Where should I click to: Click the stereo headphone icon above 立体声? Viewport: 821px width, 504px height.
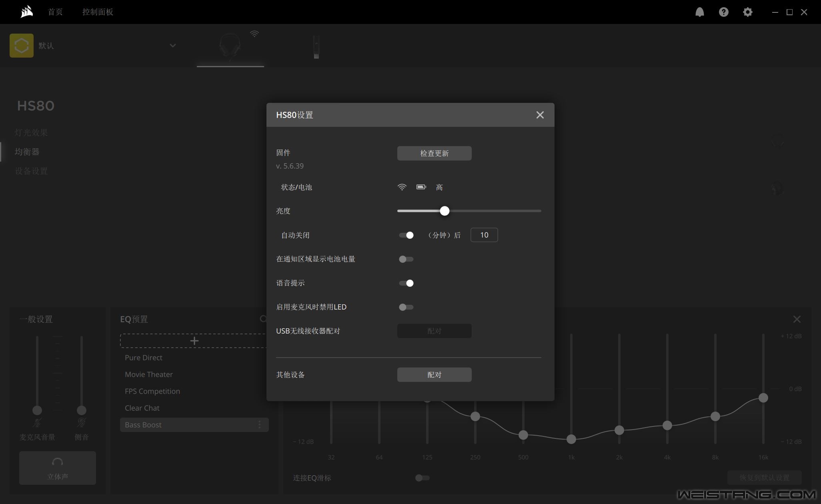point(58,462)
